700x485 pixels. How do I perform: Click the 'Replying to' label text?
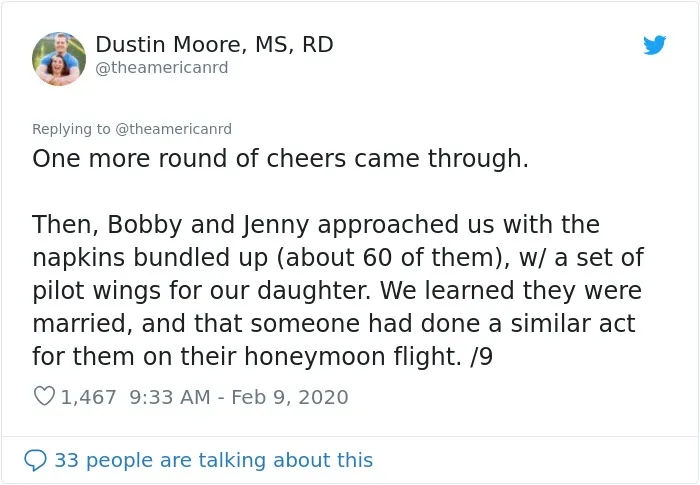[71, 129]
